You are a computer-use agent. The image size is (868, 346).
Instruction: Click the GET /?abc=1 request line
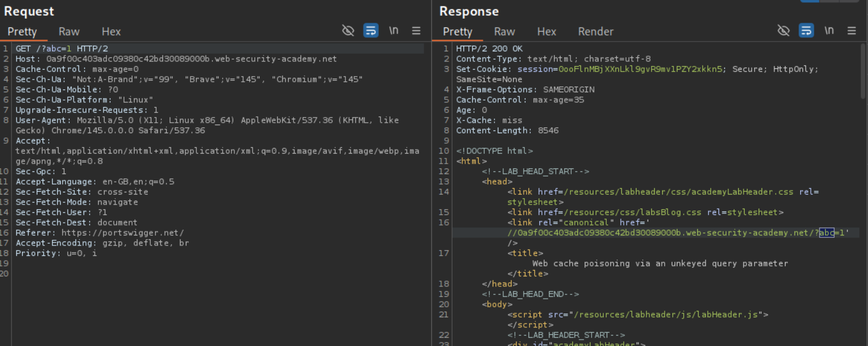(61, 49)
